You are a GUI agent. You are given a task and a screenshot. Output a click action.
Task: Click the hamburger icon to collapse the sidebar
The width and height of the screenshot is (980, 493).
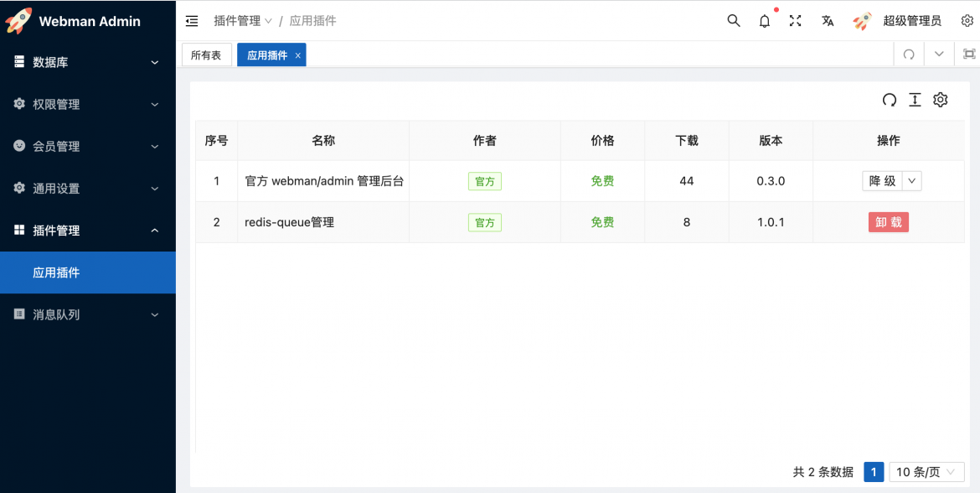(x=192, y=20)
